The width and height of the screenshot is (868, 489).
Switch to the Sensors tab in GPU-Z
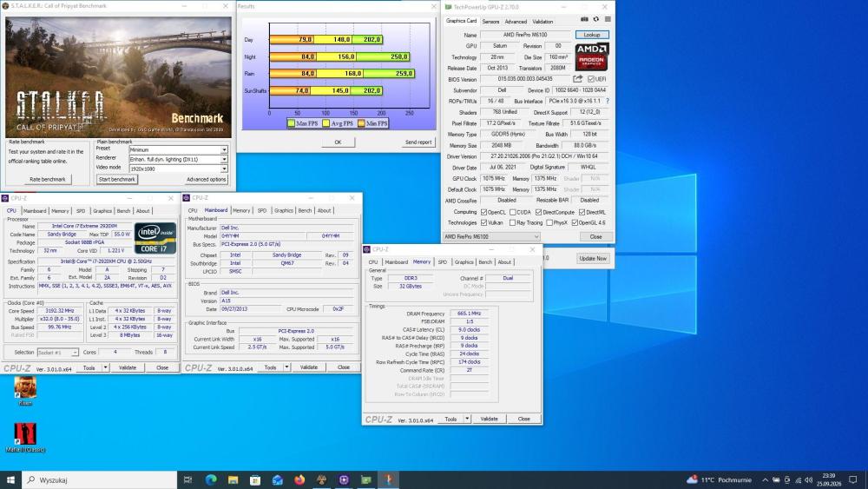tap(490, 22)
